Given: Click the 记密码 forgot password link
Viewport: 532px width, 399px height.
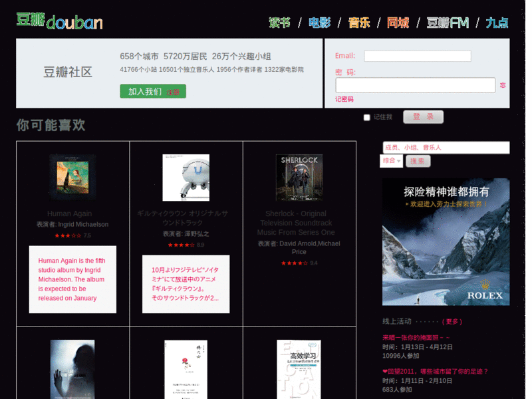Looking at the screenshot, I should pos(344,99).
